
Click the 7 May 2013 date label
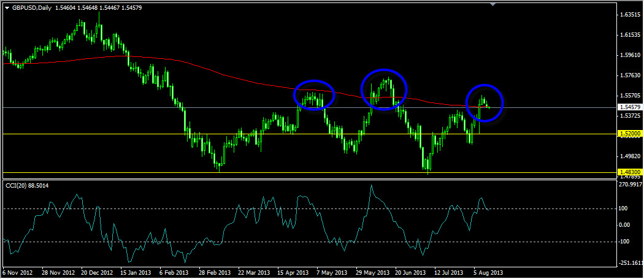click(331, 272)
